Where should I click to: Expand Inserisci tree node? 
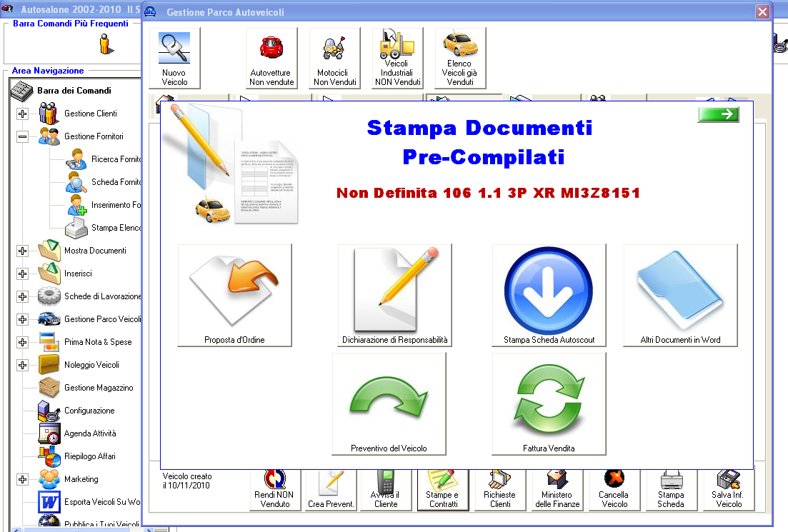point(23,273)
